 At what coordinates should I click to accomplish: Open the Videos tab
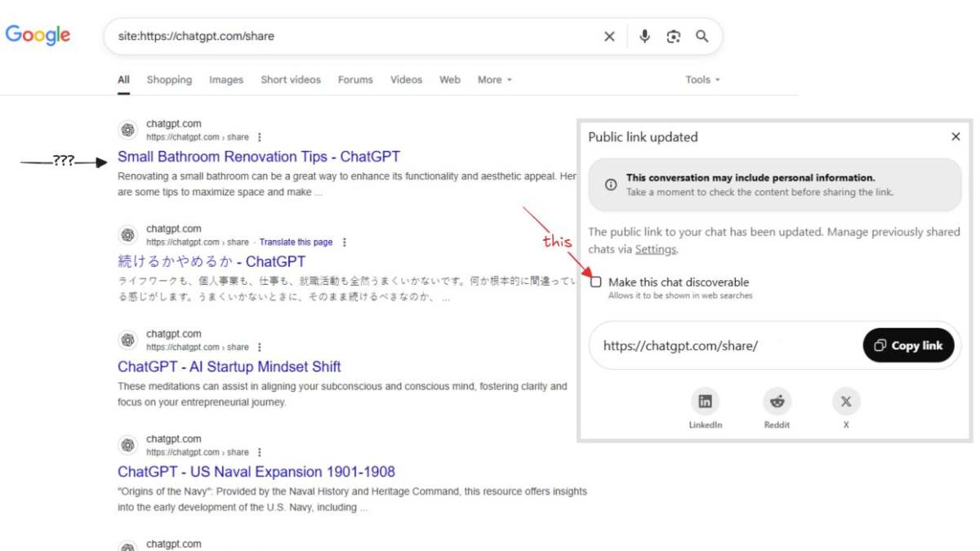[406, 80]
